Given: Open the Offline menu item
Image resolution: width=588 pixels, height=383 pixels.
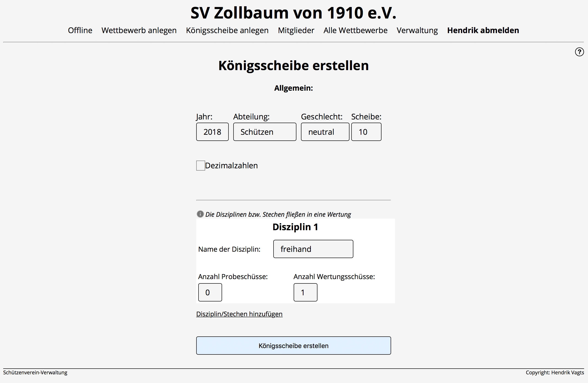Looking at the screenshot, I should point(80,30).
